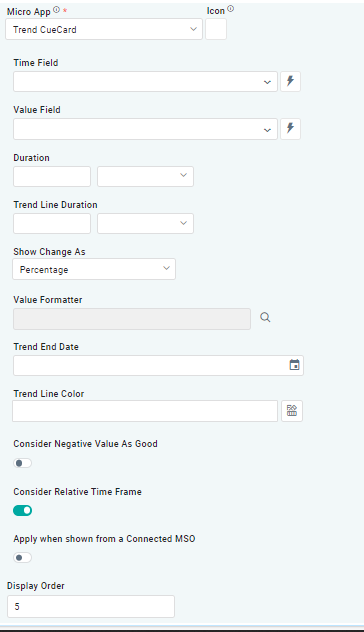Click the lightning bolt beside Time Field

point(290,81)
